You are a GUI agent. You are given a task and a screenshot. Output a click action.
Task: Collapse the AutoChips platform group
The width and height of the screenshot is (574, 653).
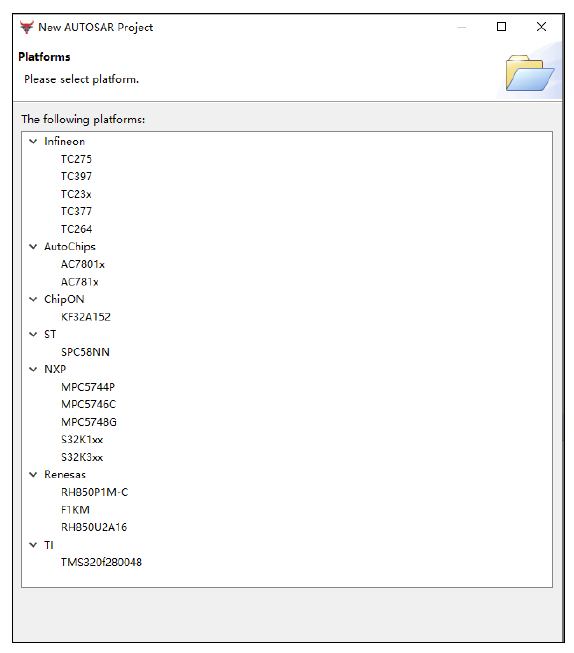coord(33,247)
